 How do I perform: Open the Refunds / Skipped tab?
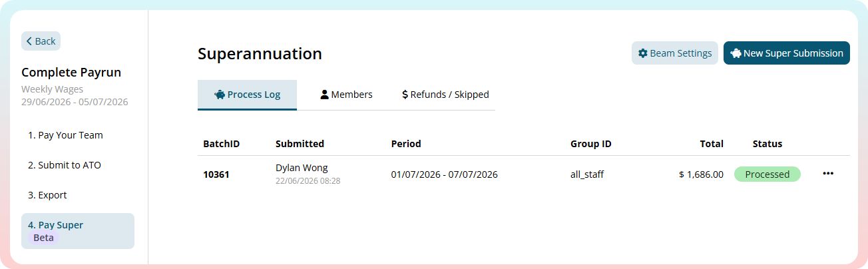point(445,95)
